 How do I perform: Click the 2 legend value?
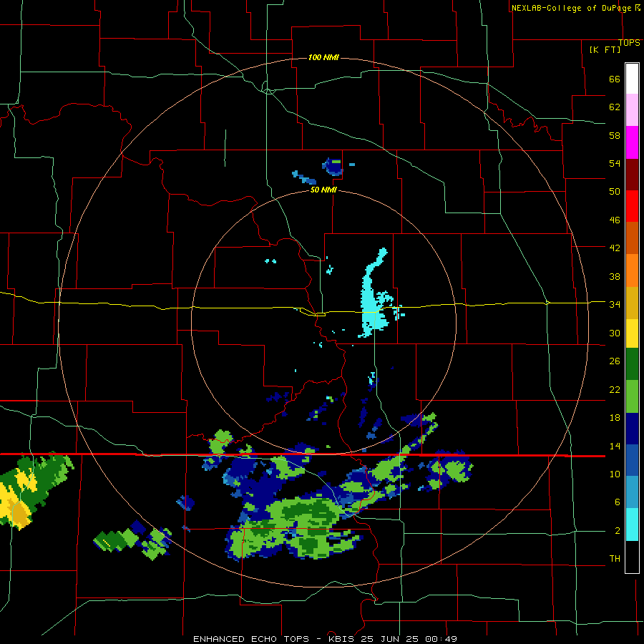click(x=618, y=531)
